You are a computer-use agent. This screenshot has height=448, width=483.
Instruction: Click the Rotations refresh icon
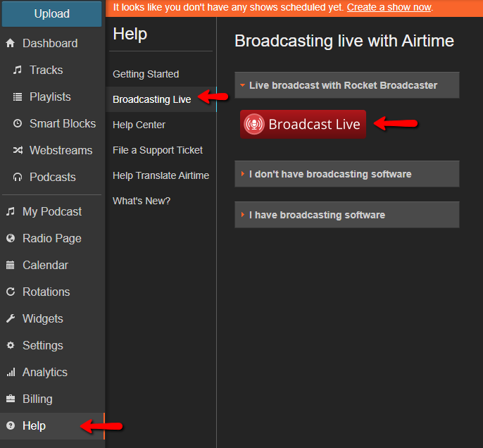click(x=11, y=292)
